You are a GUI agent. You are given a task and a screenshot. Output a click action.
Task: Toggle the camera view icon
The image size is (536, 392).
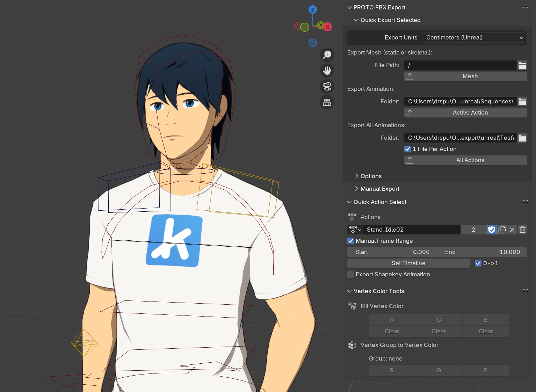(x=327, y=86)
